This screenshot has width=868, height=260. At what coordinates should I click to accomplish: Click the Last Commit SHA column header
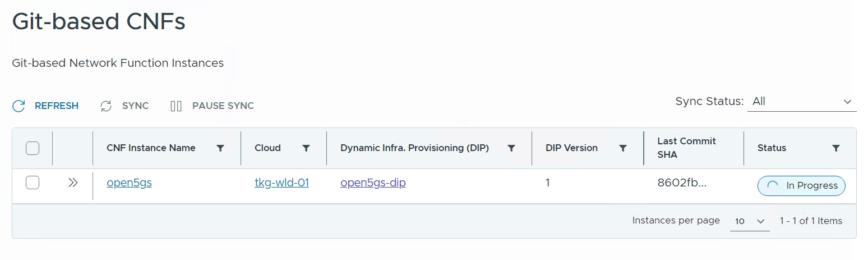point(686,148)
